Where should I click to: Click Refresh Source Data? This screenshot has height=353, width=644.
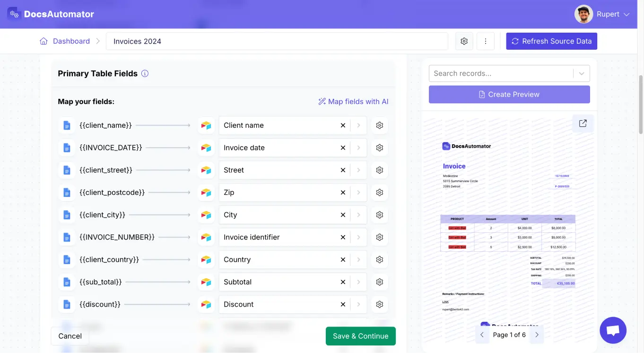click(x=551, y=41)
